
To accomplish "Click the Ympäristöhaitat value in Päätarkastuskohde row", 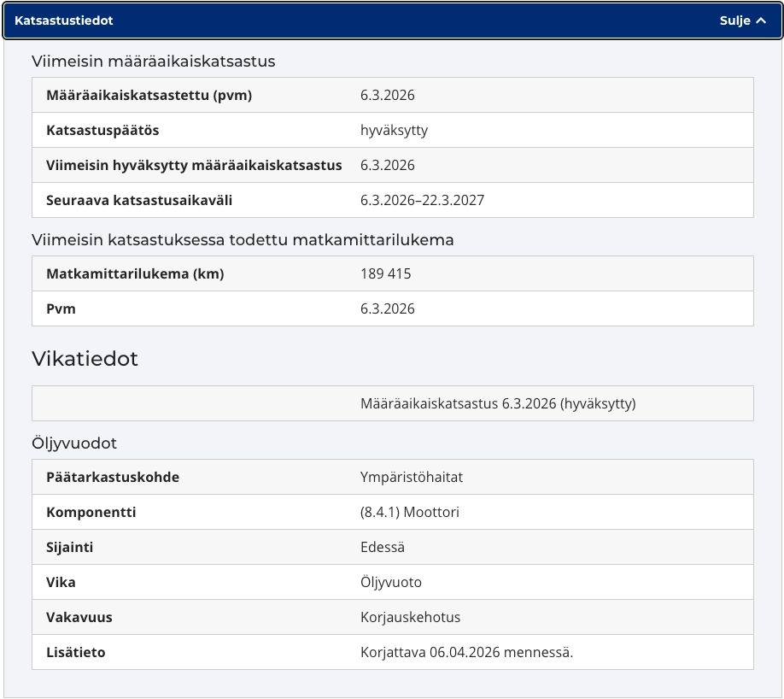I will click(412, 478).
